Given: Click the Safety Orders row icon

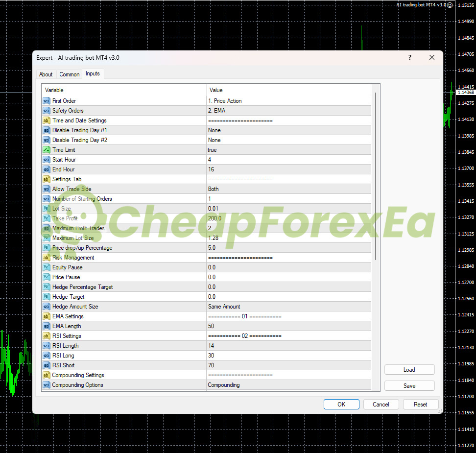Looking at the screenshot, I should (46, 111).
